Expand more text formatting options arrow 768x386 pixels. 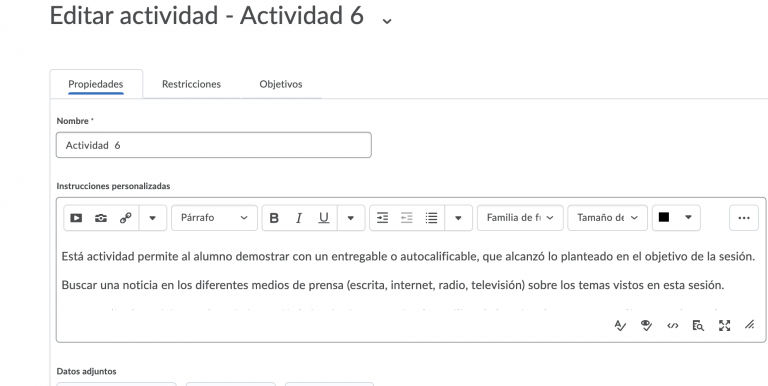[351, 218]
